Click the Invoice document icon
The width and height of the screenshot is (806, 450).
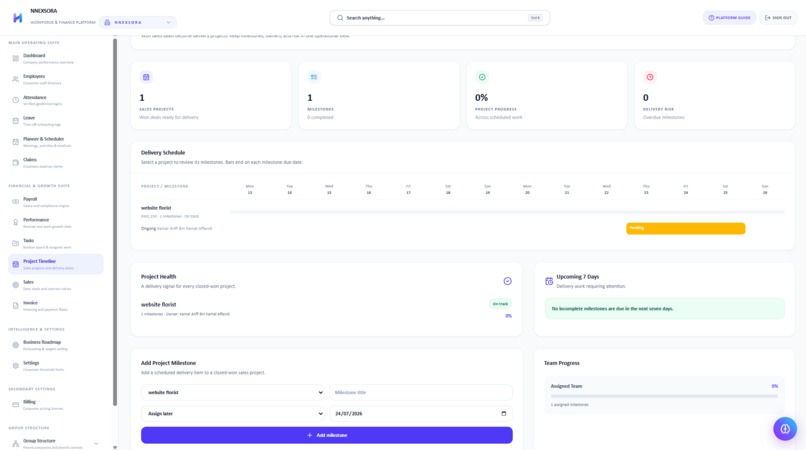coord(15,305)
